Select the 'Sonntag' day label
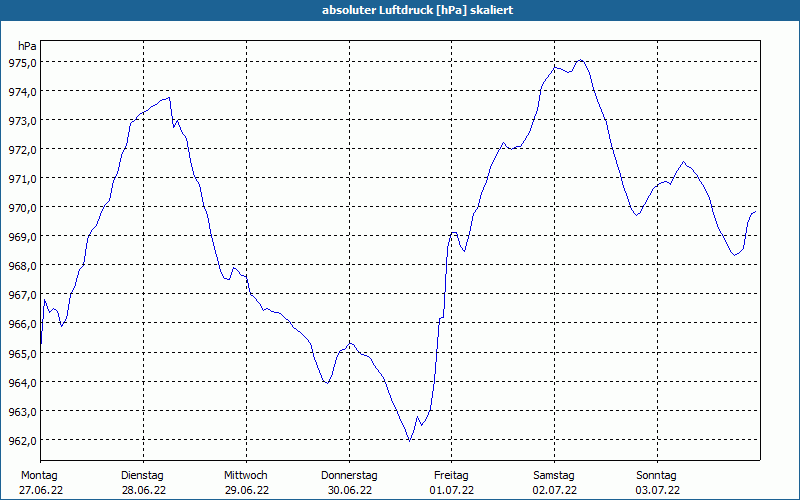 [656, 476]
